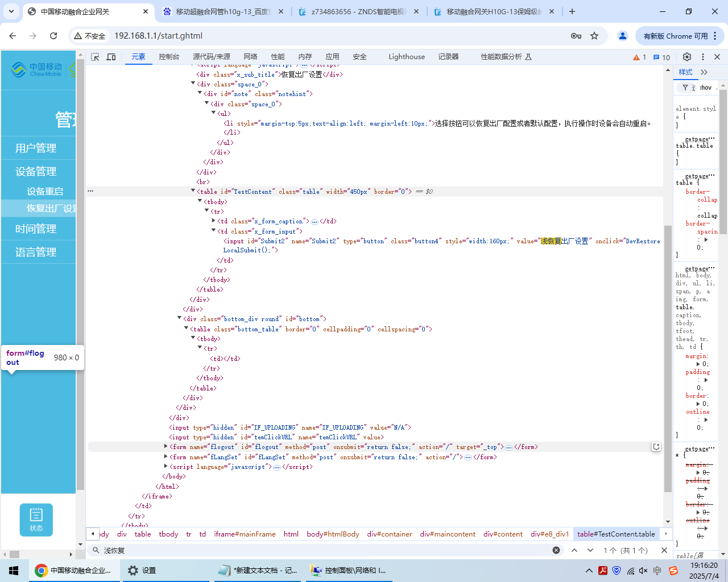Open the 应用 panel tab
The image size is (728, 582).
[332, 57]
